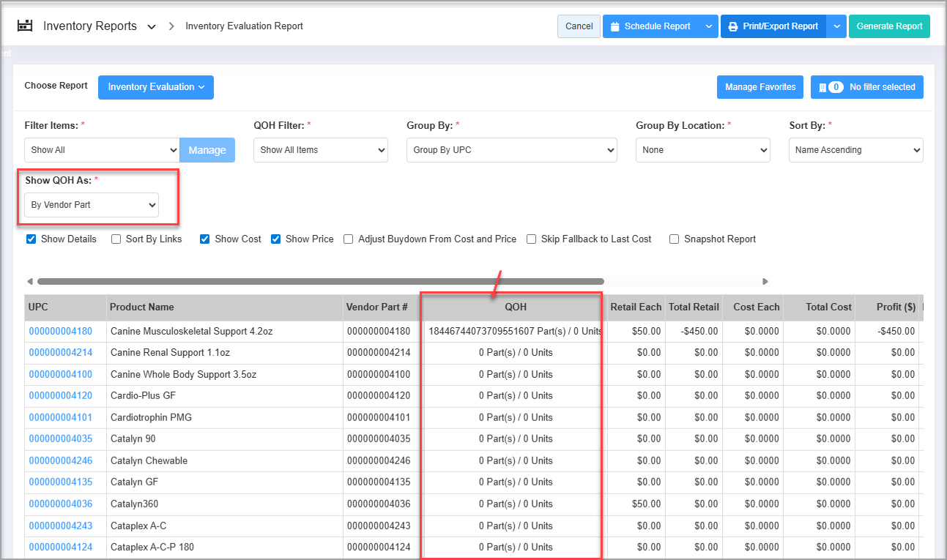
Task: Expand the Schedule Report dropdown arrow
Action: (708, 26)
